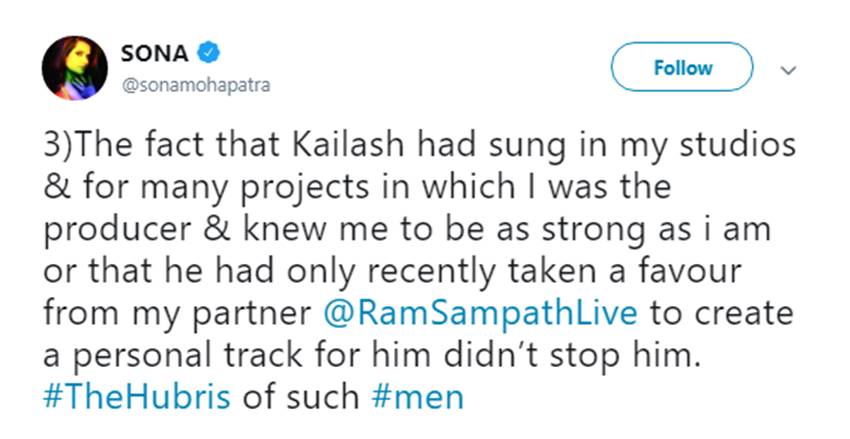Open the tweet options chevron

[x=787, y=70]
